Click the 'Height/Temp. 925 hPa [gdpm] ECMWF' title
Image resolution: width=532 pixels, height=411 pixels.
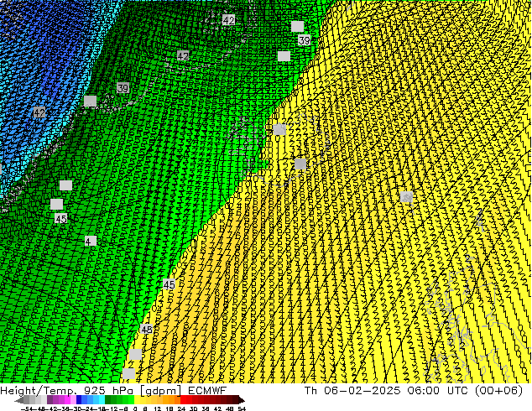pyautogui.click(x=113, y=390)
